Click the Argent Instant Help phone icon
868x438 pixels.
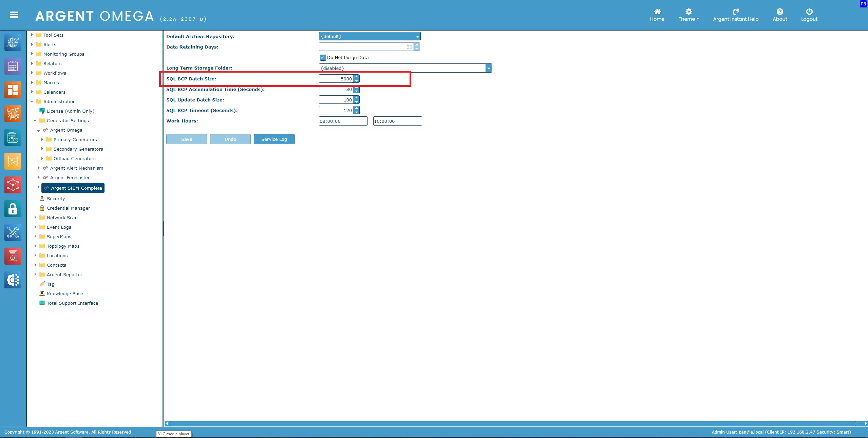click(735, 12)
